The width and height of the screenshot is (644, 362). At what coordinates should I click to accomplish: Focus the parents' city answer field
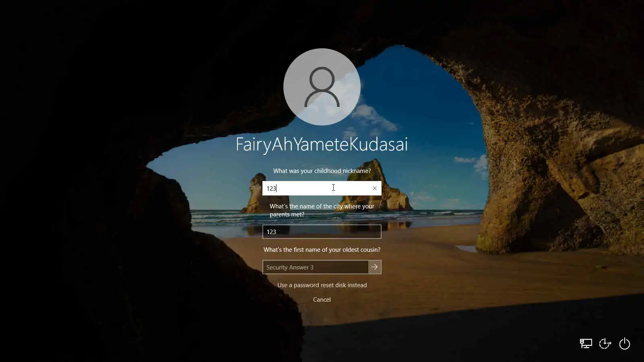pyautogui.click(x=322, y=232)
